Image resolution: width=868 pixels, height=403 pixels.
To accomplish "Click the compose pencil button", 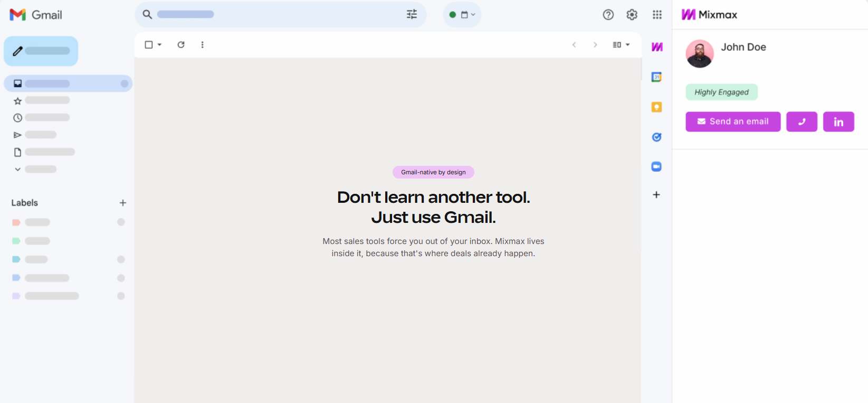I will click(x=41, y=51).
